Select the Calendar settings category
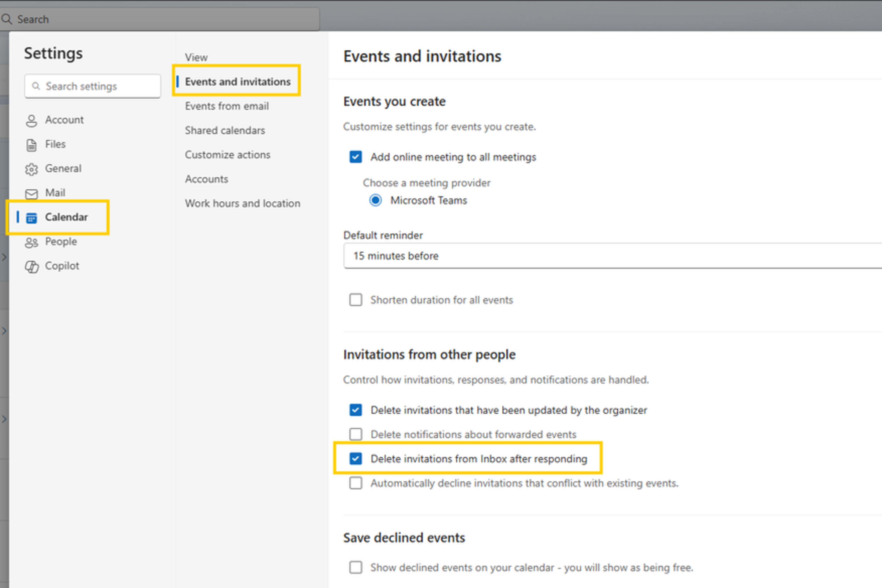The height and width of the screenshot is (588, 882). pyautogui.click(x=66, y=217)
